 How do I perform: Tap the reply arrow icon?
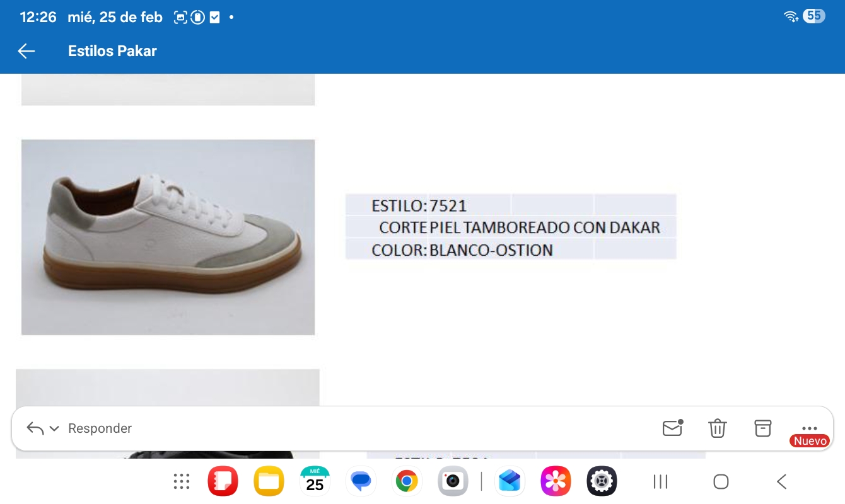[x=35, y=428]
